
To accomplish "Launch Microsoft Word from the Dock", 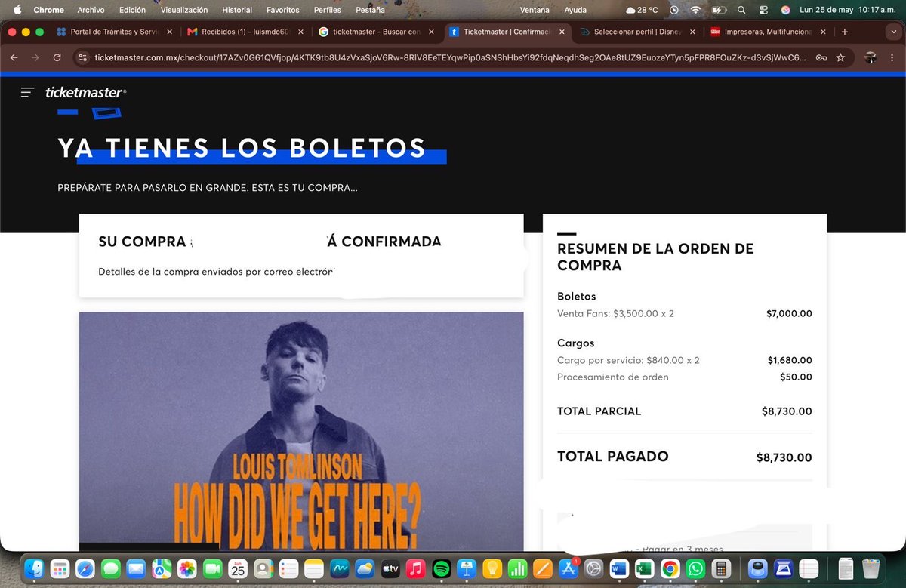I will point(618,568).
